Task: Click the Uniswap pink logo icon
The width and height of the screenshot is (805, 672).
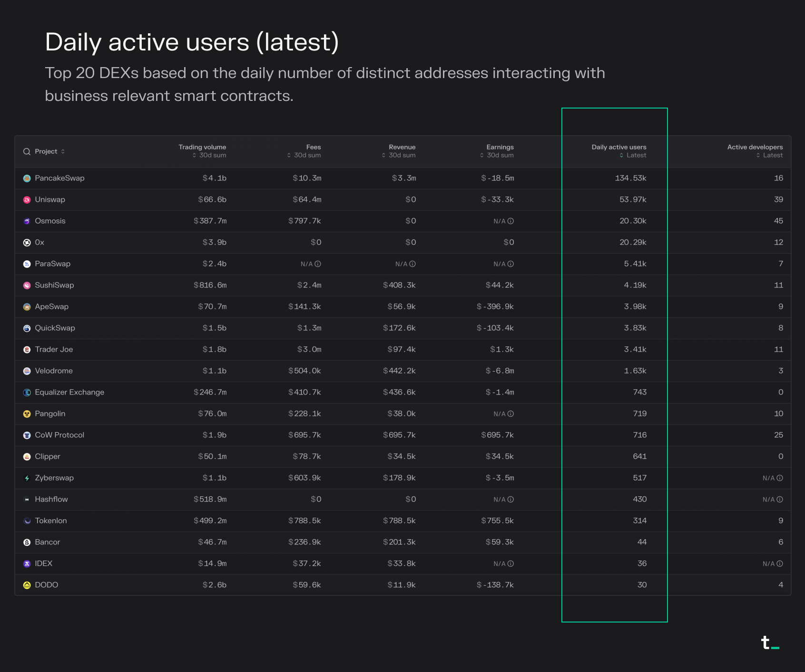Action: [27, 200]
